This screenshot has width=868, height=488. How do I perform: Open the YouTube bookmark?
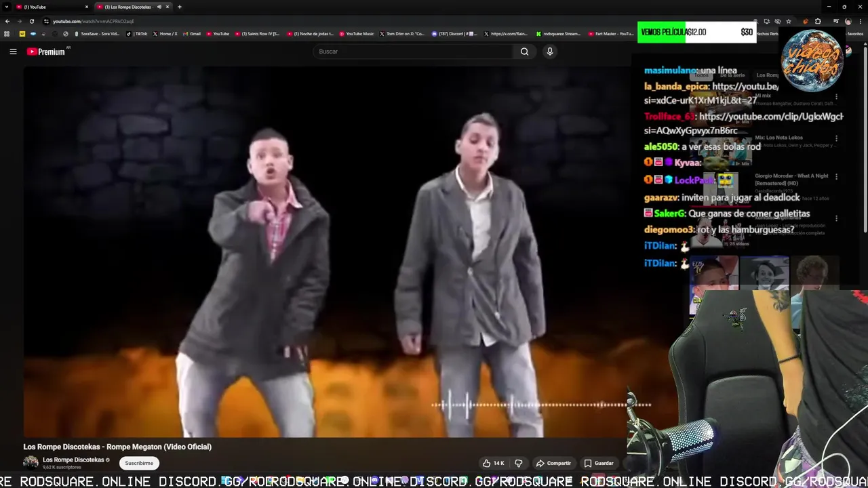[x=218, y=33]
